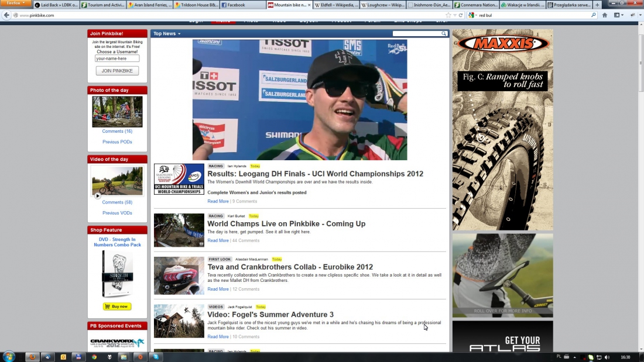The width and height of the screenshot is (644, 362).
Task: Open DVD - Strength In Numbers Combo Pack link
Action: (x=118, y=242)
